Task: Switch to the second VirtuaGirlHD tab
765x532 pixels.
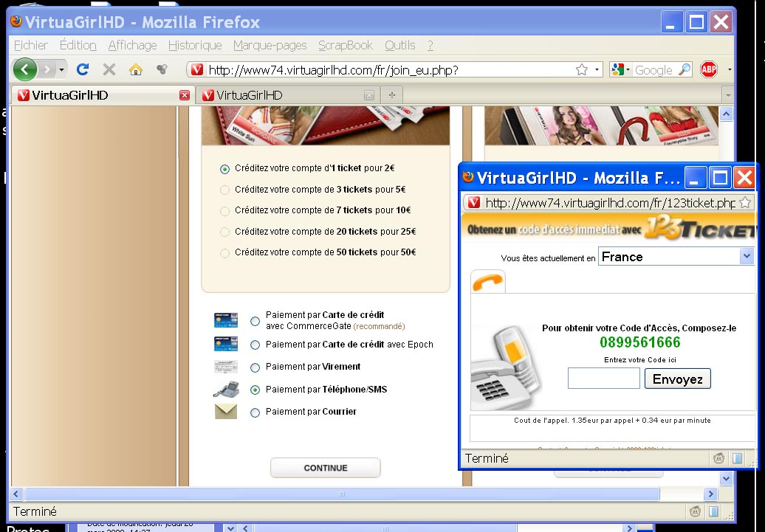Action: (x=287, y=95)
